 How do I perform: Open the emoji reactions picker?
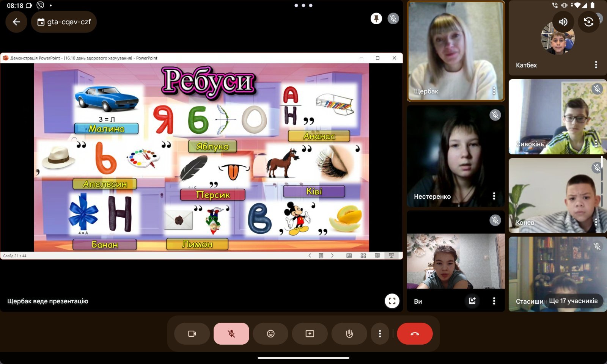tap(270, 334)
